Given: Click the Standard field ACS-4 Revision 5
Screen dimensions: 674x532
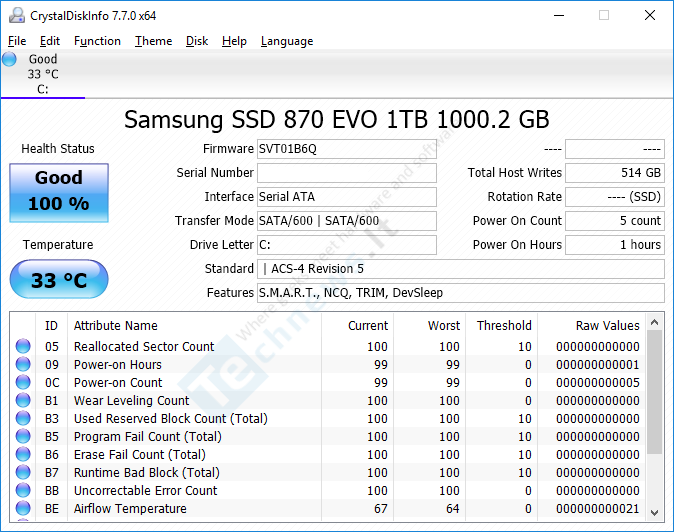Looking at the screenshot, I should (461, 269).
